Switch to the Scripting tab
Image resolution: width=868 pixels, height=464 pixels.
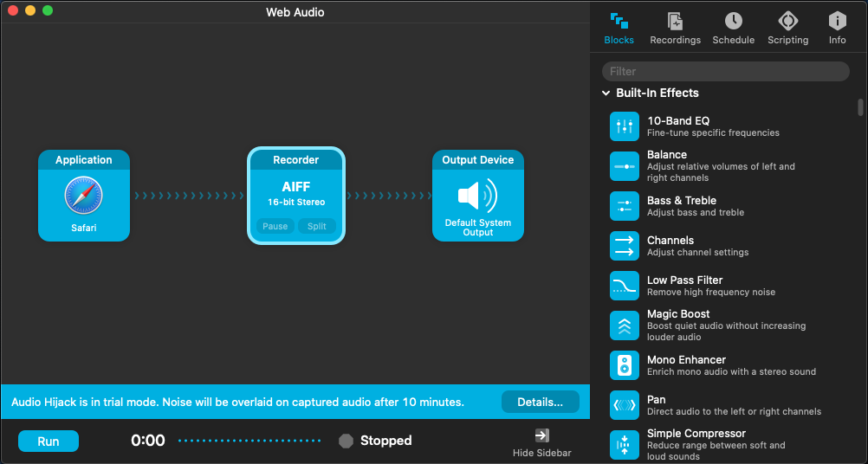pos(787,29)
